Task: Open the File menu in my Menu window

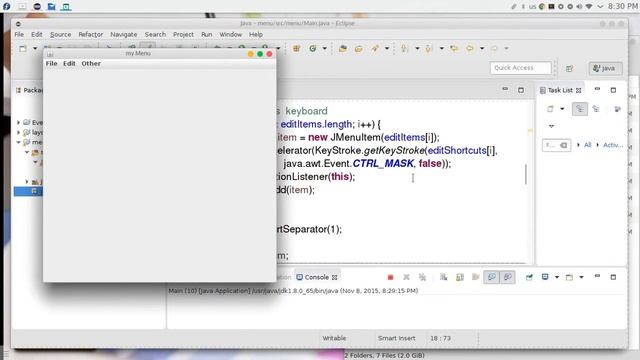Action: click(x=51, y=64)
